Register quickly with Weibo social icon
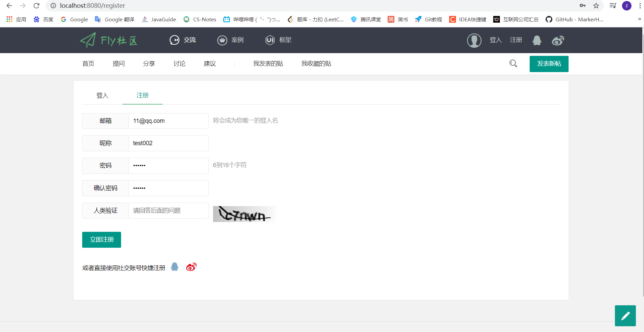Image resolution: width=644 pixels, height=332 pixels. click(x=191, y=267)
